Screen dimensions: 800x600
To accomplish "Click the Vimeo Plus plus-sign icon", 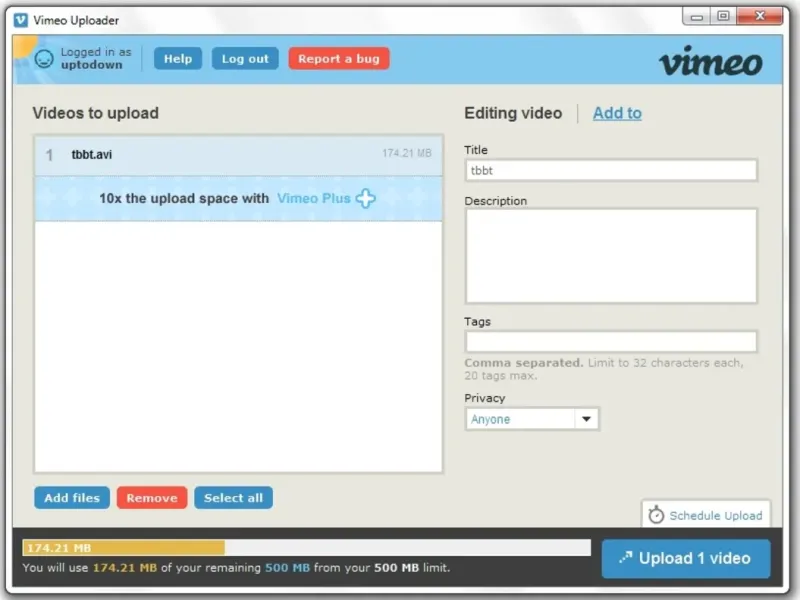I will (x=365, y=198).
